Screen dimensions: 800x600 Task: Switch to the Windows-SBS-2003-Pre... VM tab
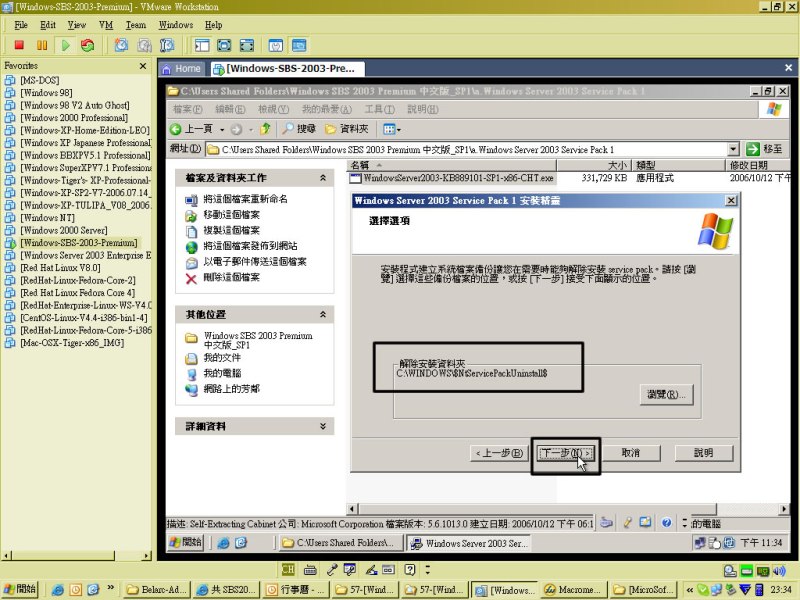tap(286, 69)
